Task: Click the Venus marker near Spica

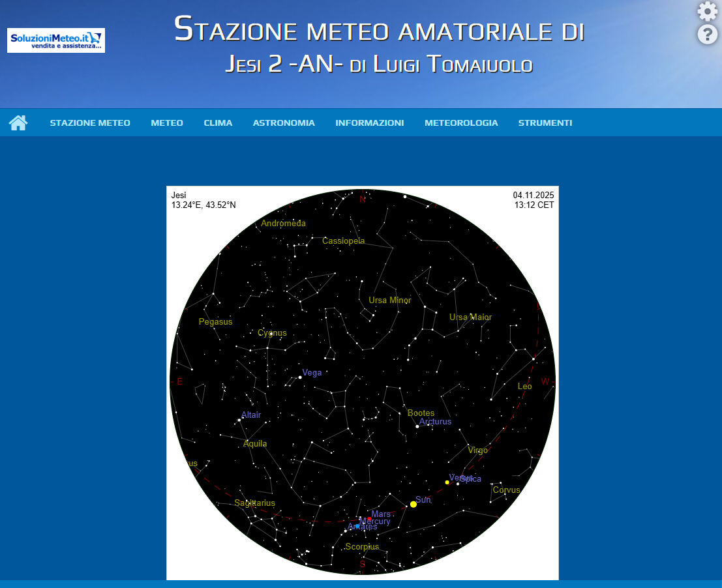Action: [447, 482]
